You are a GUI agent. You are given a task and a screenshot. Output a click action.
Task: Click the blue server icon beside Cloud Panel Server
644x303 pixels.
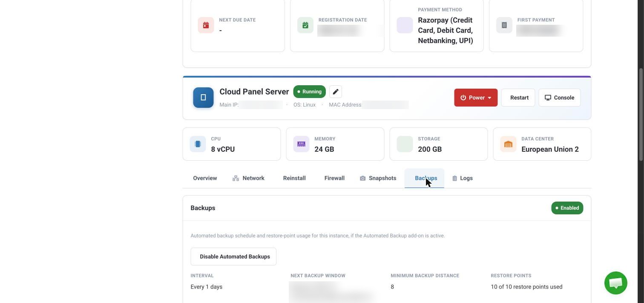tap(203, 98)
